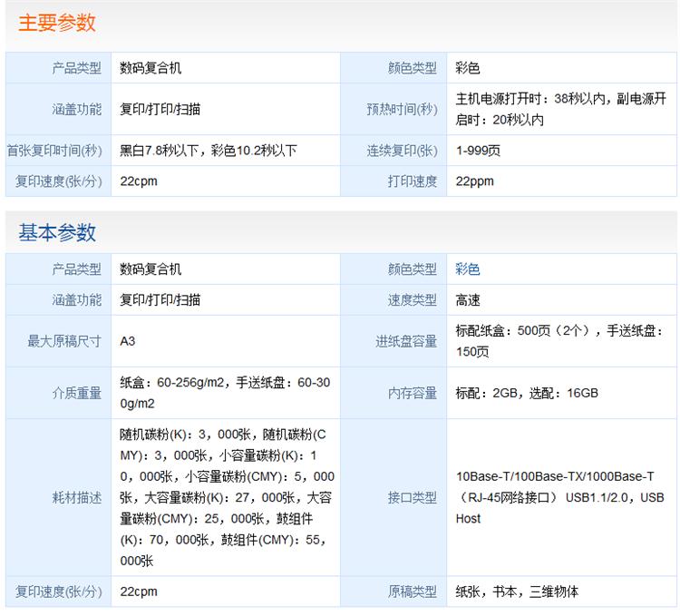Click 颜色类型 label in 基本参数 table

(413, 269)
